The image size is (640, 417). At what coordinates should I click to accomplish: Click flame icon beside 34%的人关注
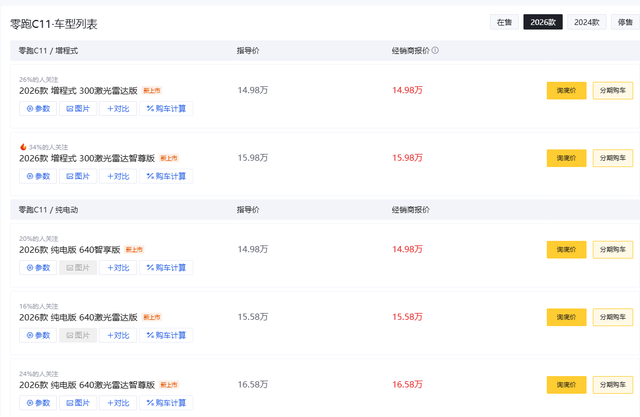[x=23, y=147]
